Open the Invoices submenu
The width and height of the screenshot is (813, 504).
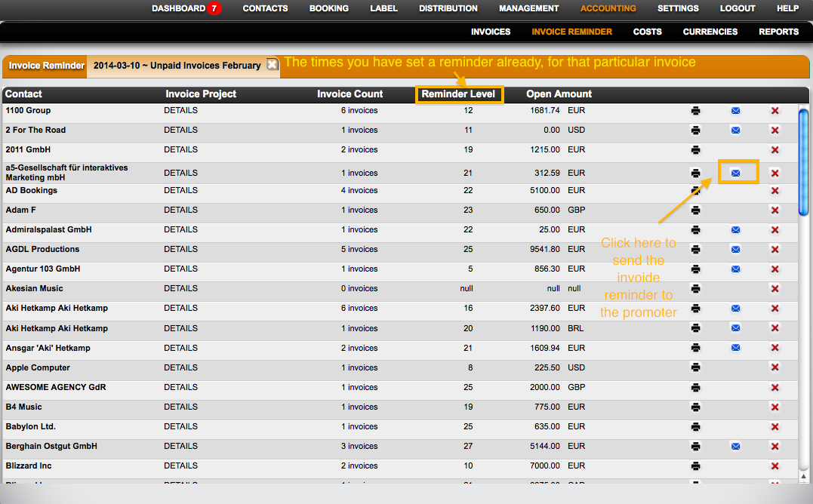click(491, 32)
